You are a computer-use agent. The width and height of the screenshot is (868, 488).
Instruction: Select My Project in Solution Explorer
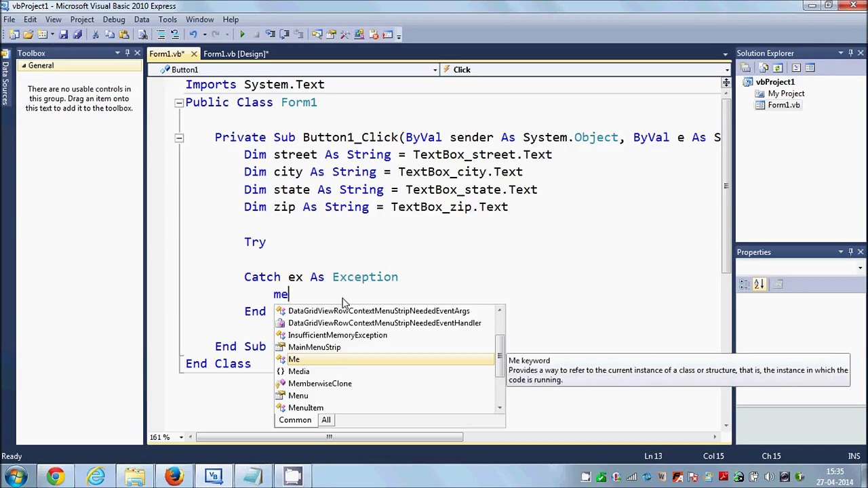tap(786, 94)
